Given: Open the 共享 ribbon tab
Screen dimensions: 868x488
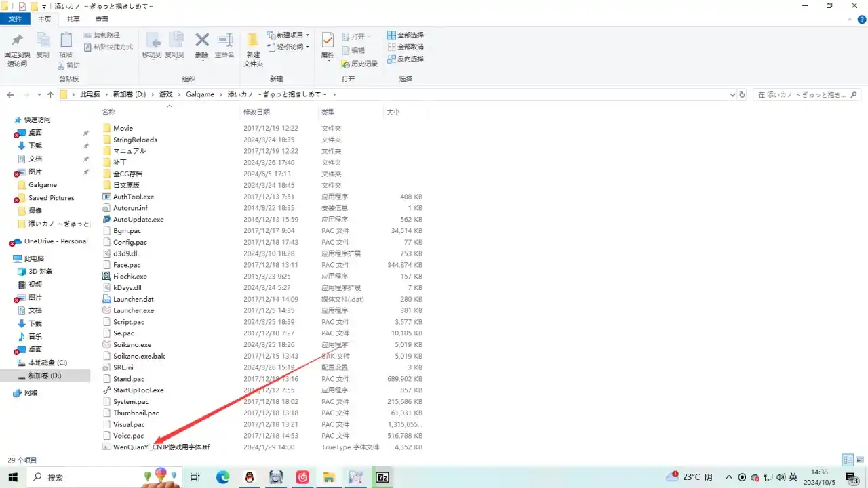Looking at the screenshot, I should [73, 20].
